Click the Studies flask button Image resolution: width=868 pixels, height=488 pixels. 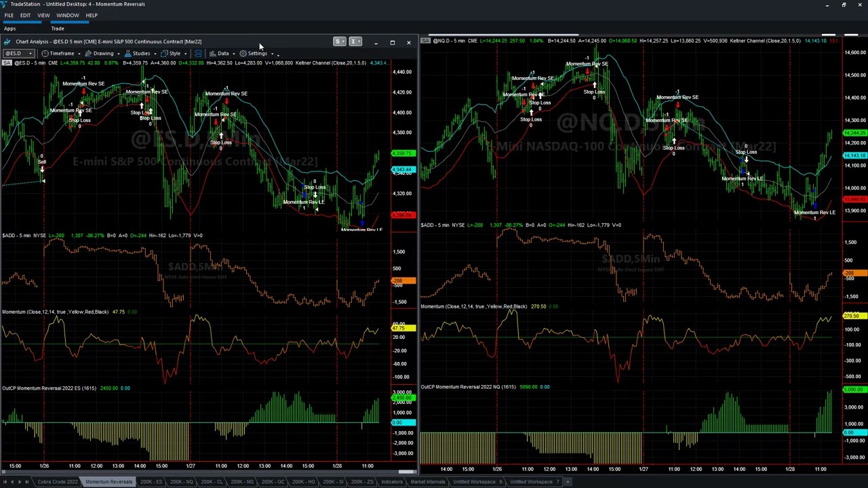click(138, 54)
